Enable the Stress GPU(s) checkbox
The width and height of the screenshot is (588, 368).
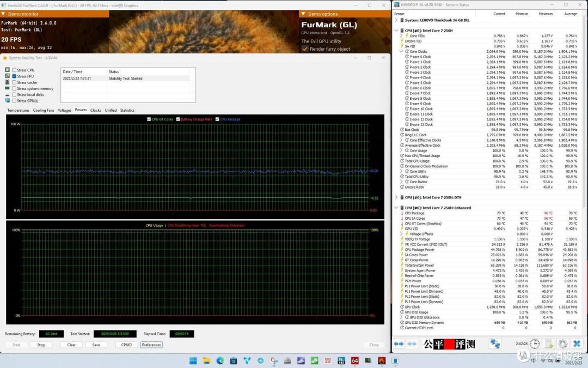pos(14,101)
